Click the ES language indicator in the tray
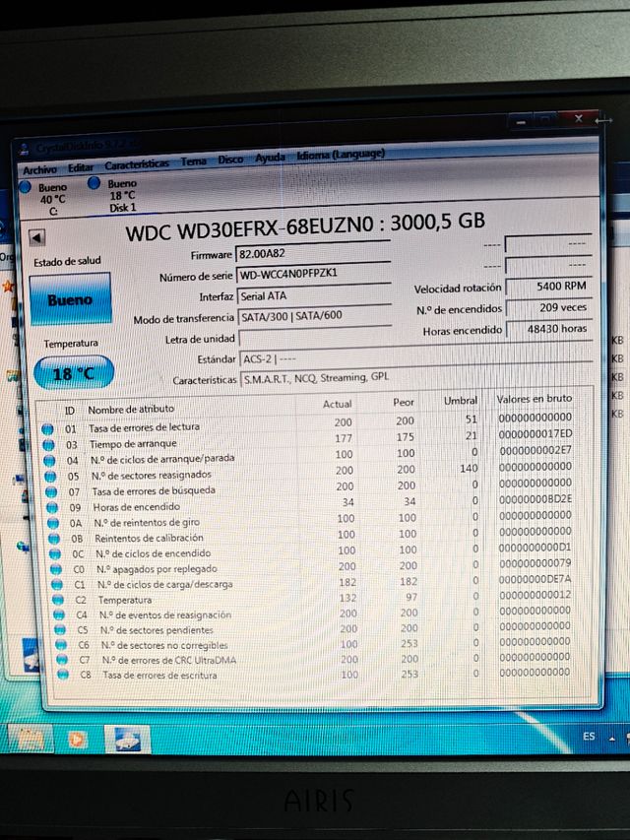 [589, 736]
